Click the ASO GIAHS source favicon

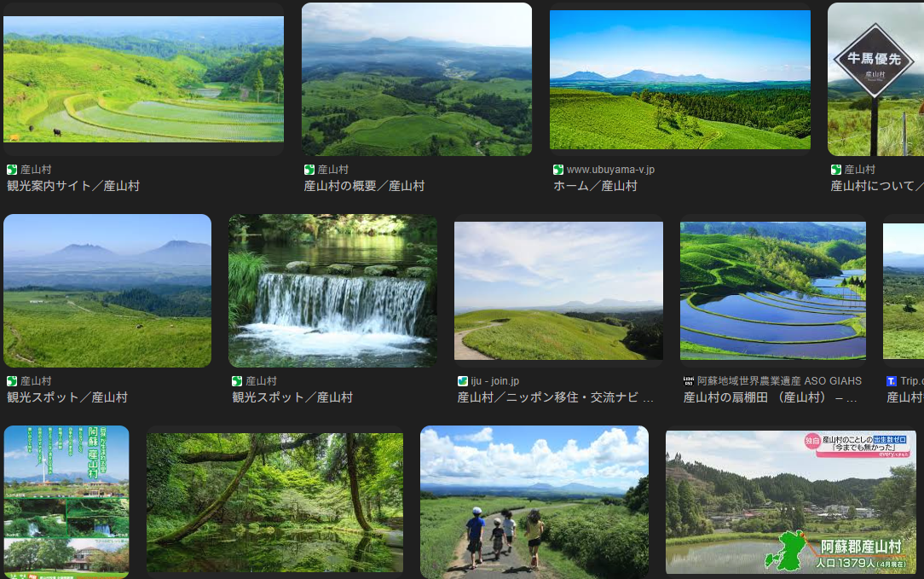(689, 381)
